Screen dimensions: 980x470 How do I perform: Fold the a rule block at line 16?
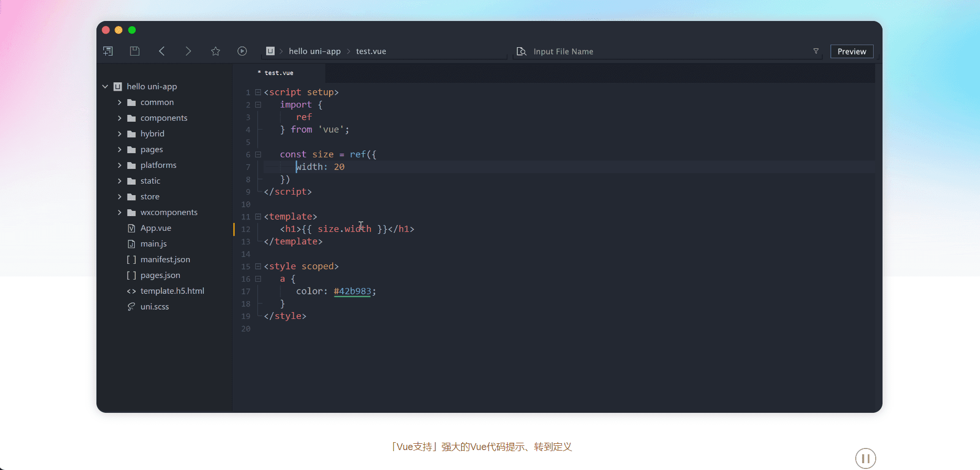258,279
